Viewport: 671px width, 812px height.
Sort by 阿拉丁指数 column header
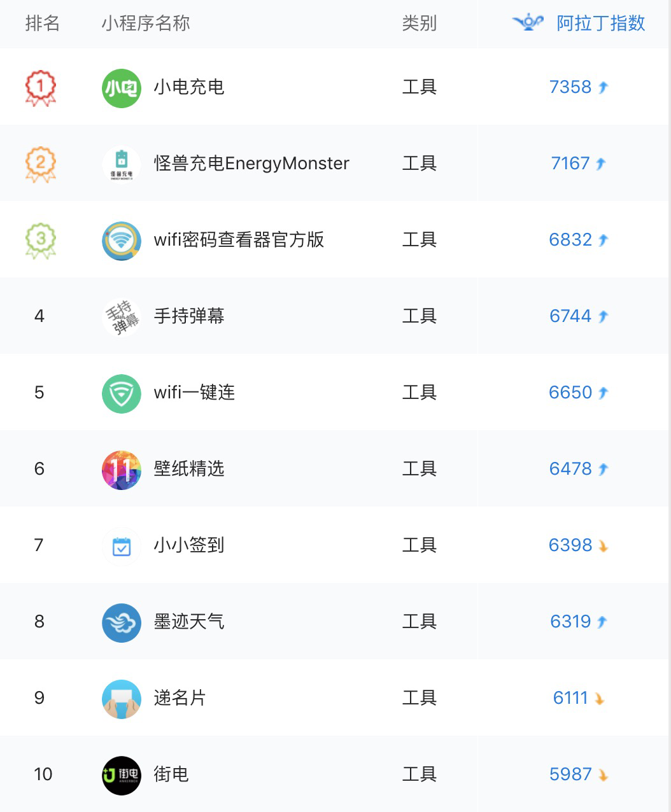pos(600,24)
